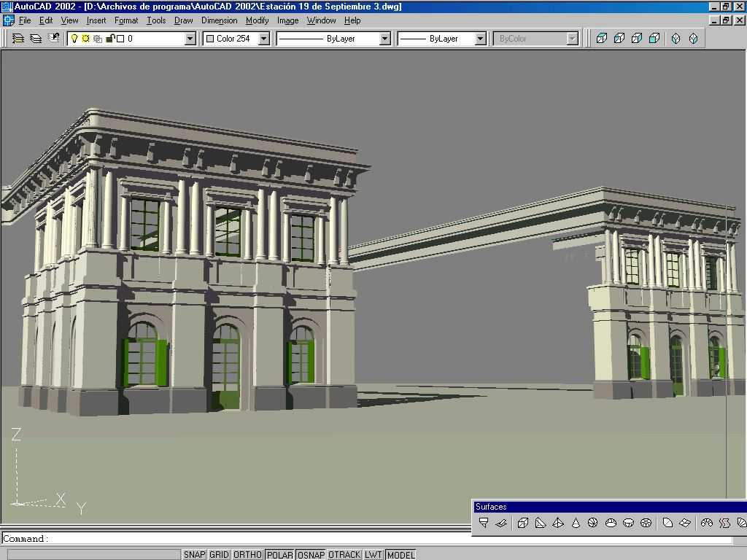Open the linetype ByLayer dropdown arrow
The image size is (747, 560).
385,39
